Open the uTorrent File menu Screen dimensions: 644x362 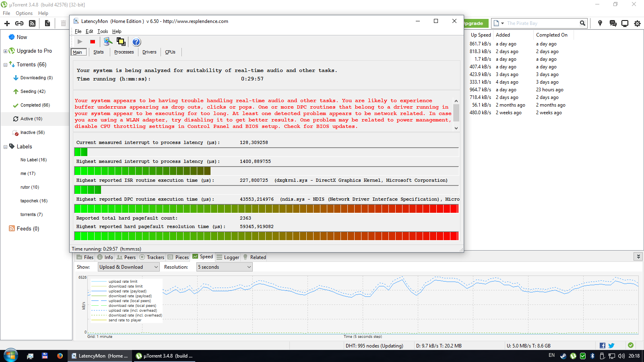pos(7,13)
